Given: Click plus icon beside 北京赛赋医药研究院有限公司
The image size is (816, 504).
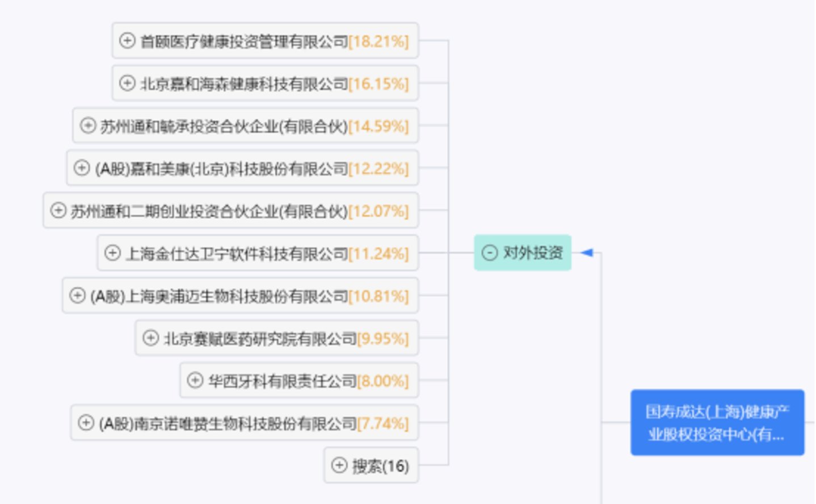Looking at the screenshot, I should click(150, 338).
